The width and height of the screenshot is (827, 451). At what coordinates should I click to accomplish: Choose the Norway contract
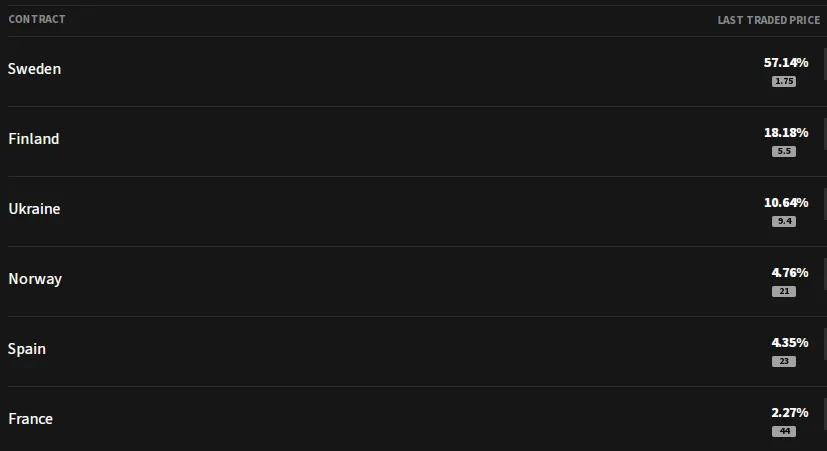(x=35, y=279)
